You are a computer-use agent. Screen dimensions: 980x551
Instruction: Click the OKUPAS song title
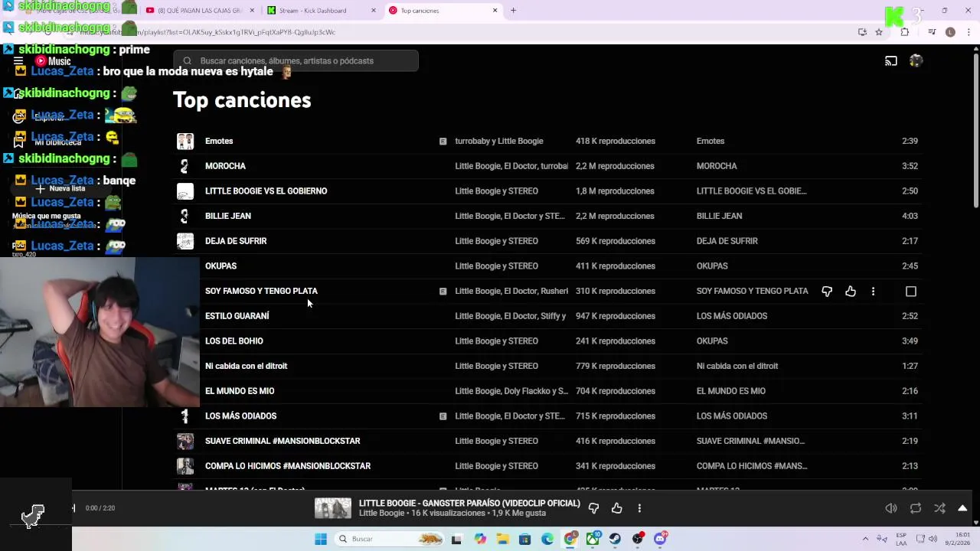pyautogui.click(x=220, y=266)
